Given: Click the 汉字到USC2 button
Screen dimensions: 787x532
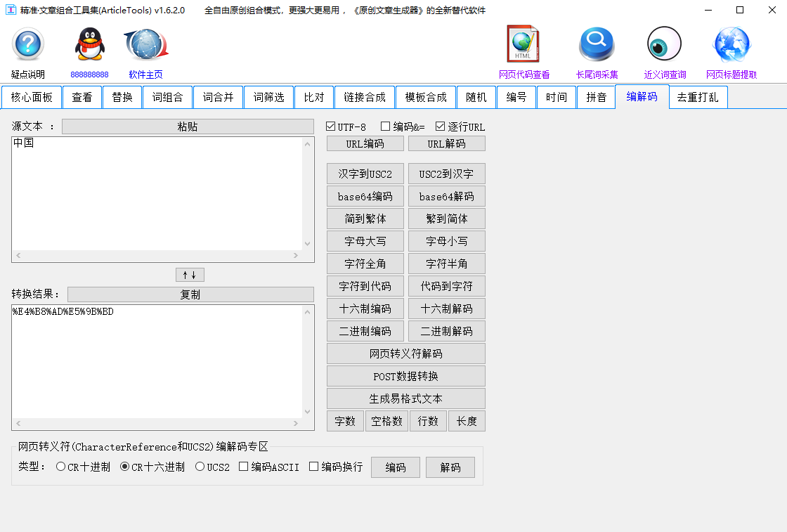Looking at the screenshot, I should 365,174.
